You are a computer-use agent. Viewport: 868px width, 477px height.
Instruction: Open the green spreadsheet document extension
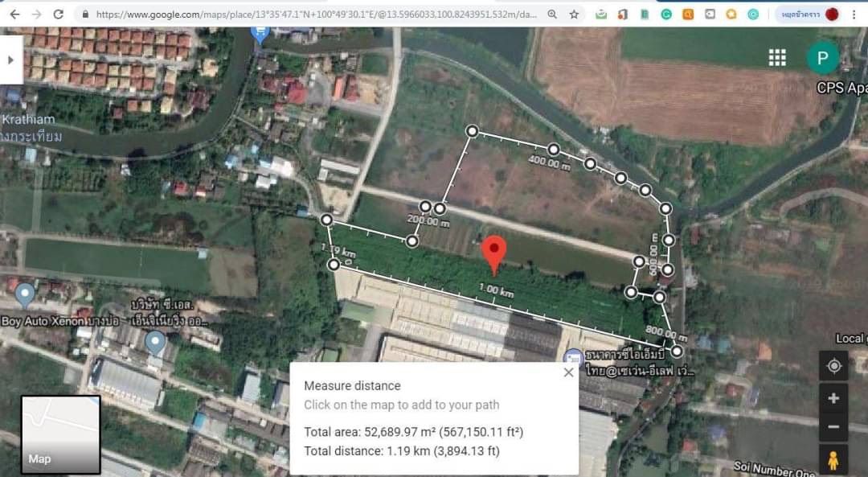[x=645, y=14]
